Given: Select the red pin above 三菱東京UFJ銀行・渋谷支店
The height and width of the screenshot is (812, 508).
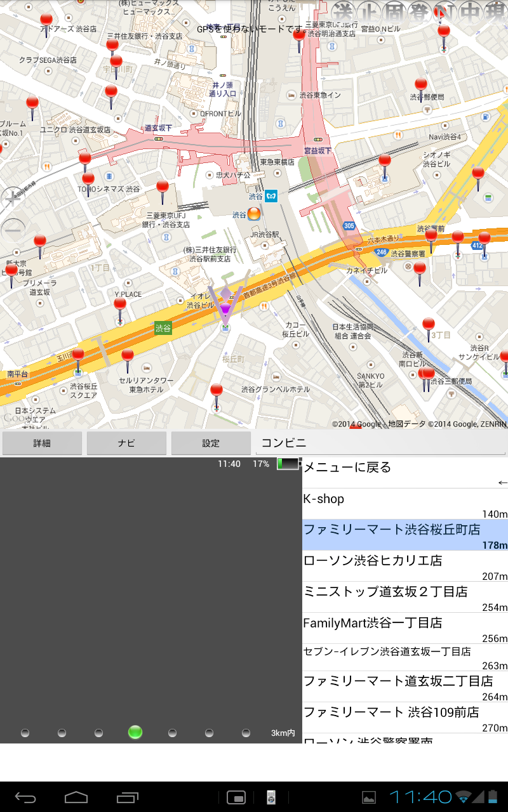Looking at the screenshot, I should point(163,192).
